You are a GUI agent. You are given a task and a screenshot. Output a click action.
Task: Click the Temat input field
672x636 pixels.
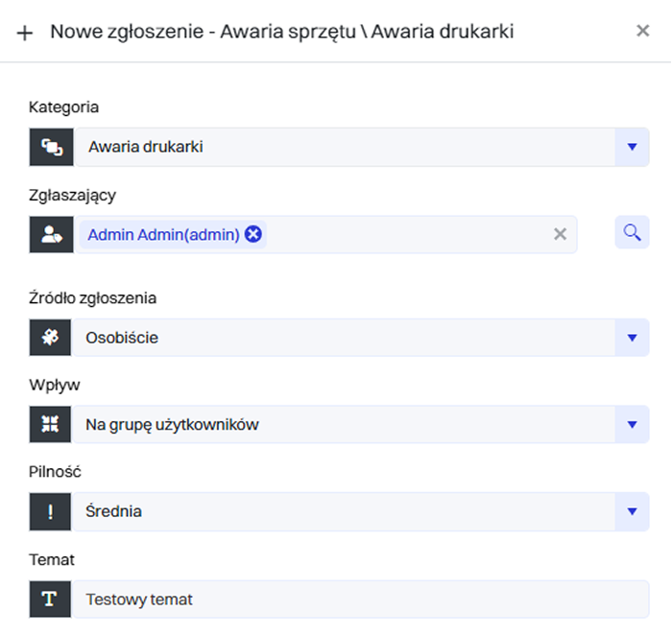360,600
